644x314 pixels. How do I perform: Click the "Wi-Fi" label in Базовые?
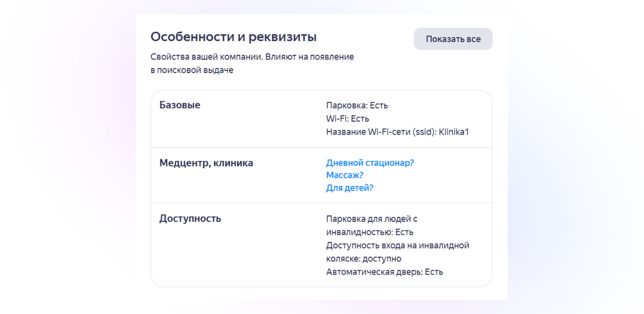[336, 119]
